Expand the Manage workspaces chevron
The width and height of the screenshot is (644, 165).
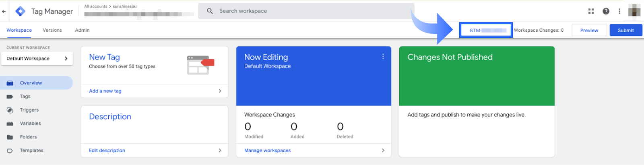(x=383, y=151)
